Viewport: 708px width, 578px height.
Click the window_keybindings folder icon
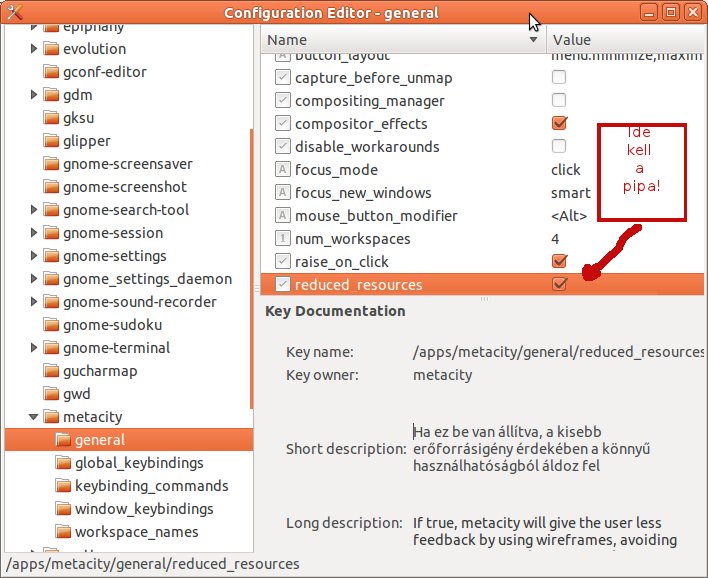[x=63, y=508]
